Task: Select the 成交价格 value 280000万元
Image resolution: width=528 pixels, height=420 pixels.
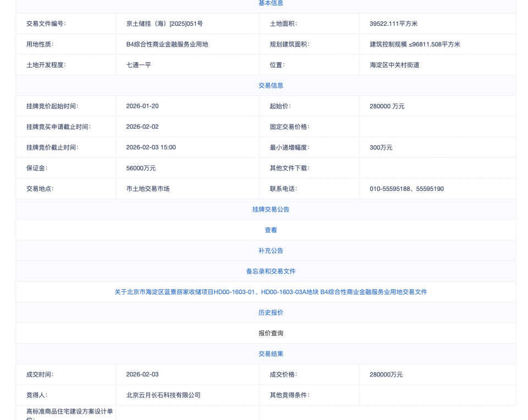Action: [x=386, y=374]
